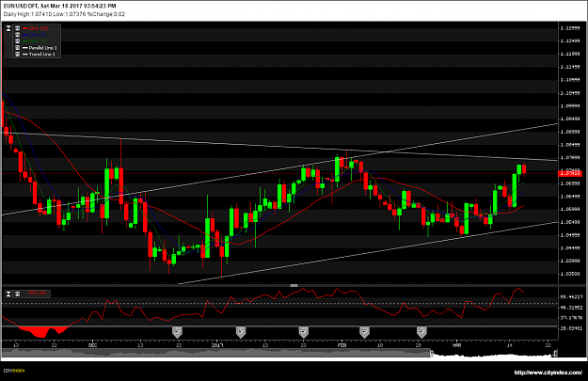Click the current price tag on the price axis
Image resolution: width=588 pixels, height=381 pixels.
(569, 173)
